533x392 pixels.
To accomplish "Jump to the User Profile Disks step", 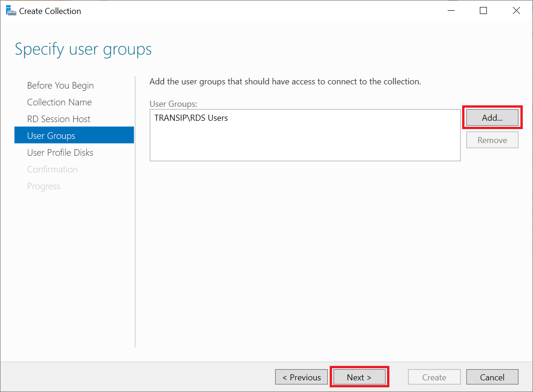I will pyautogui.click(x=60, y=152).
